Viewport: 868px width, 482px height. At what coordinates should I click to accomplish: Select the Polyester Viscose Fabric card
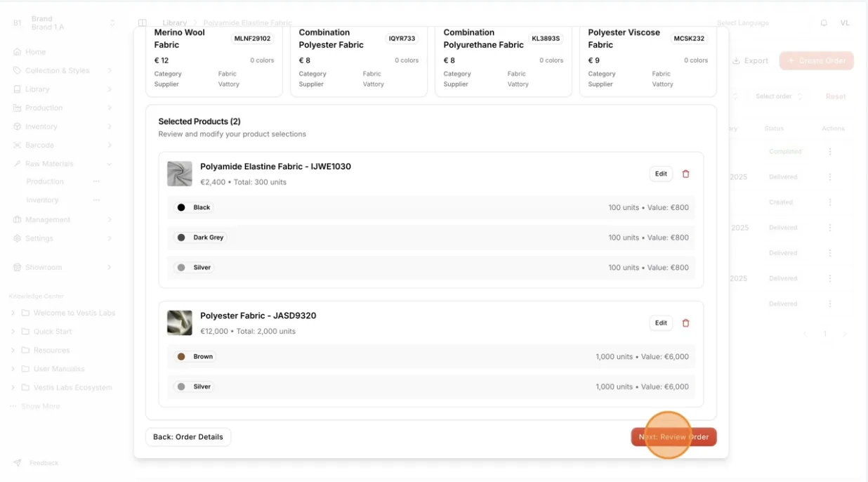click(x=648, y=61)
